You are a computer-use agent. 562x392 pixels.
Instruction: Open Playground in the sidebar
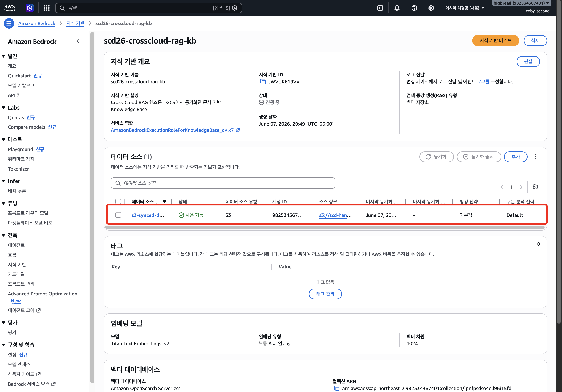tap(20, 149)
